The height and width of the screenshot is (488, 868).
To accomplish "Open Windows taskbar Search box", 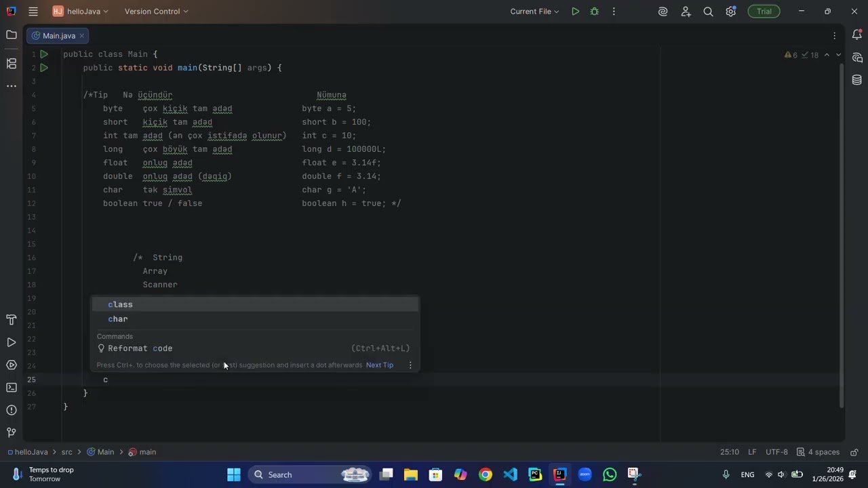I will [x=309, y=474].
